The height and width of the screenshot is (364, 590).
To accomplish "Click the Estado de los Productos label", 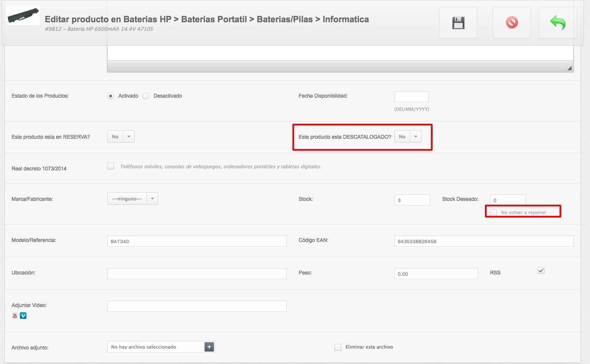I will click(x=40, y=96).
